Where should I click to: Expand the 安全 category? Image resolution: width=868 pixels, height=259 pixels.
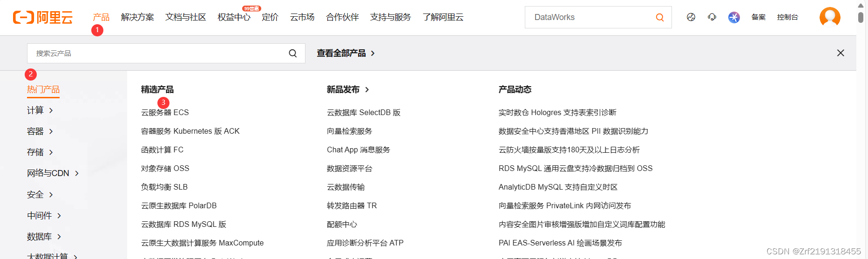[40, 195]
